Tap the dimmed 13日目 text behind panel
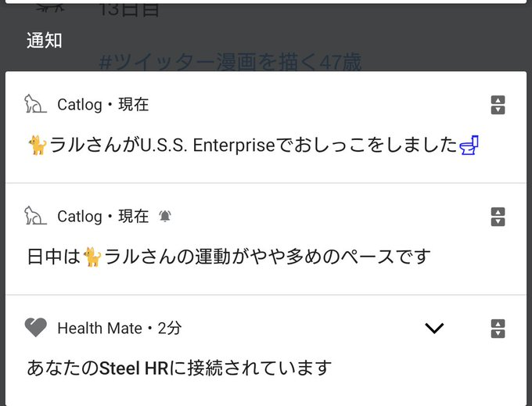The image size is (532, 406). (x=129, y=9)
